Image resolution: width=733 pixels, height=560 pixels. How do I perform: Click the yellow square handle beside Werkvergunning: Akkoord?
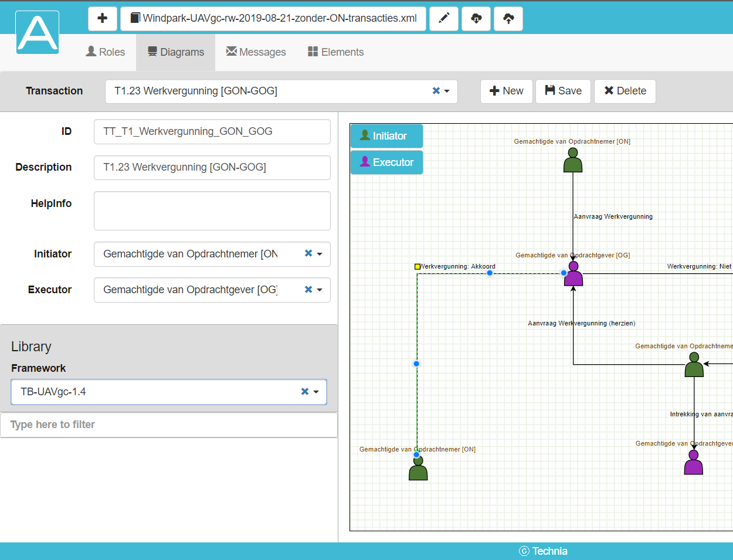coord(418,267)
